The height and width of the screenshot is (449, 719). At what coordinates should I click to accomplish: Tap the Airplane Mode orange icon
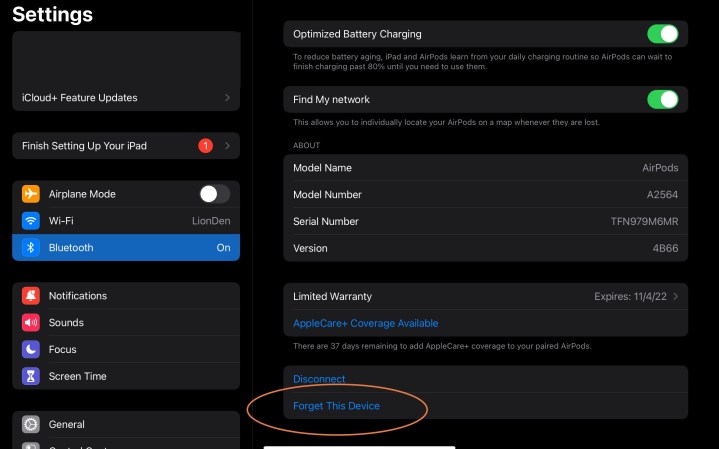coord(31,194)
